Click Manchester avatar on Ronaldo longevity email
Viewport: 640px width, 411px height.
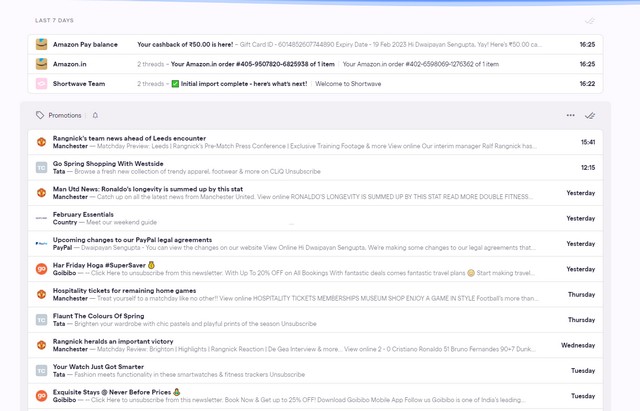coord(41,193)
